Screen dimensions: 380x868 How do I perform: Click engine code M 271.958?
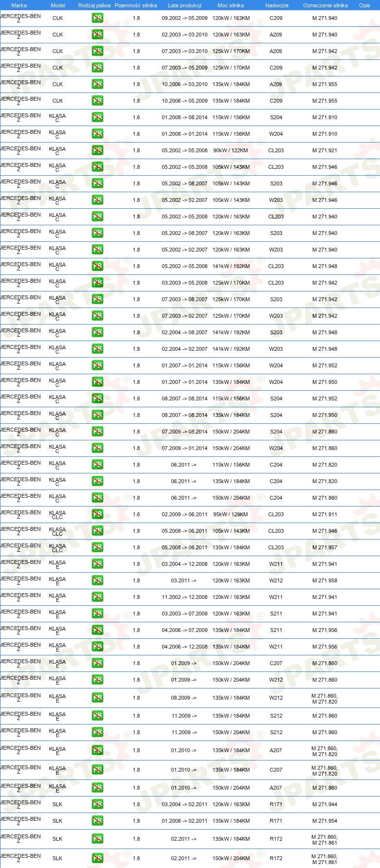pos(325,581)
